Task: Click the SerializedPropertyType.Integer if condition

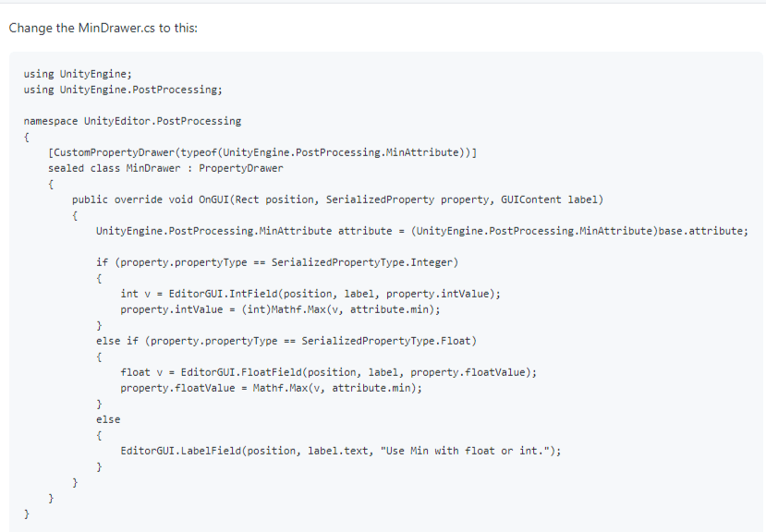Action: click(277, 262)
